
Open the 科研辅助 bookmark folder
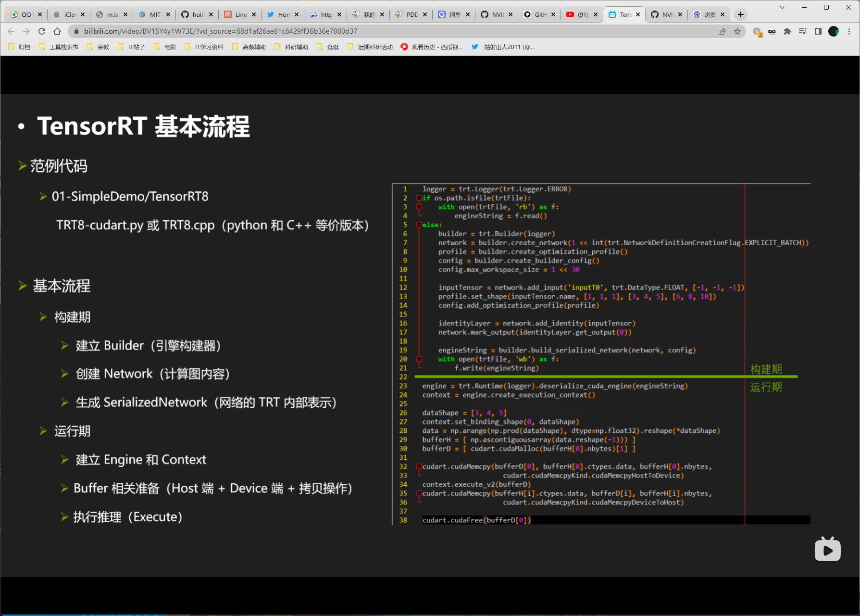coord(291,47)
